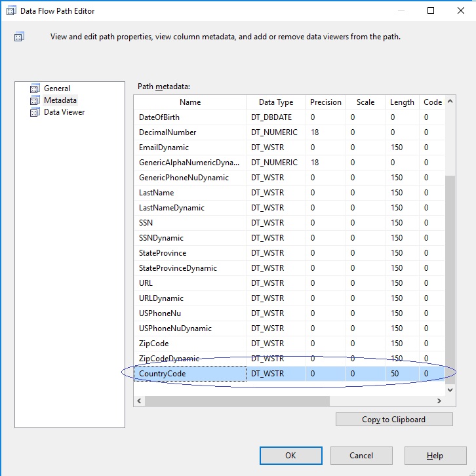Maximize the Data Flow Path Editor window

coord(431,10)
